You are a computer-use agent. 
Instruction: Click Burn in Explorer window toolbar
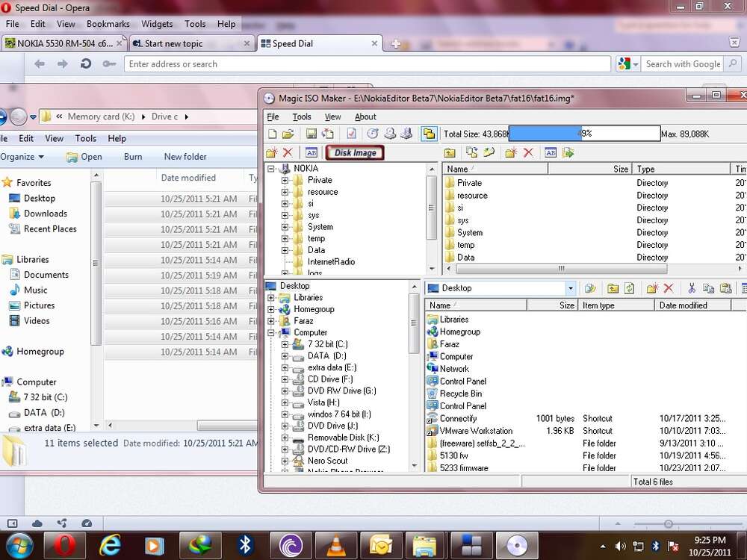pos(133,157)
